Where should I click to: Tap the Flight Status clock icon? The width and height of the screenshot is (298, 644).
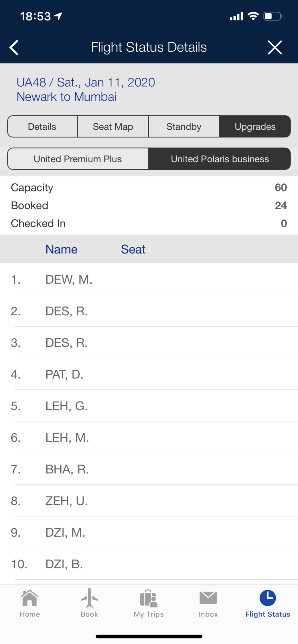click(268, 598)
